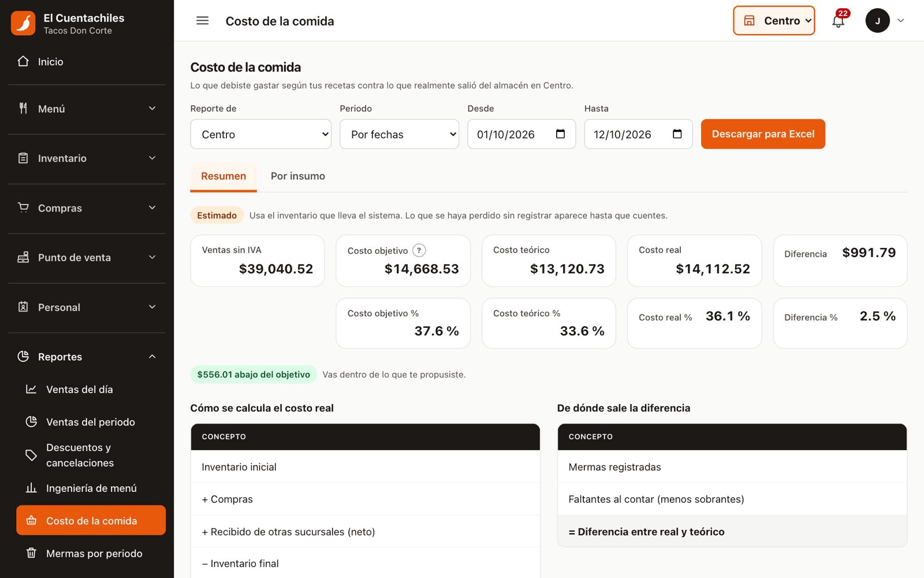Click the El Cuentachiles chili logo
The height and width of the screenshot is (578, 924).
[x=23, y=23]
